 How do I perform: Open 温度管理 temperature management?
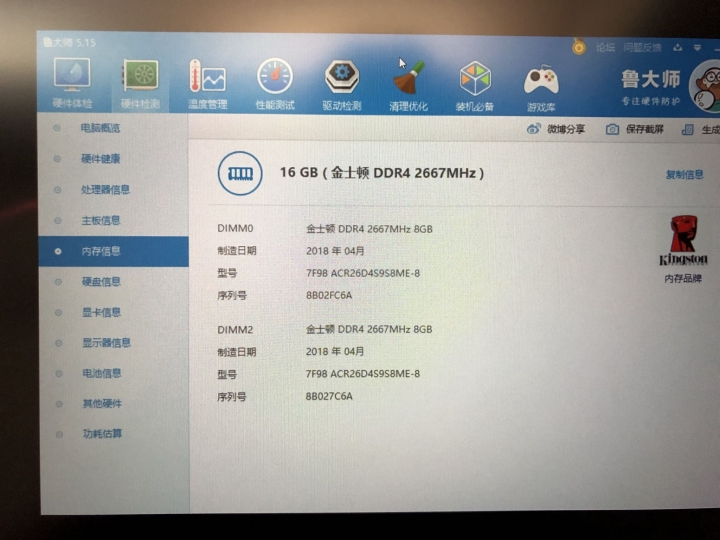208,84
